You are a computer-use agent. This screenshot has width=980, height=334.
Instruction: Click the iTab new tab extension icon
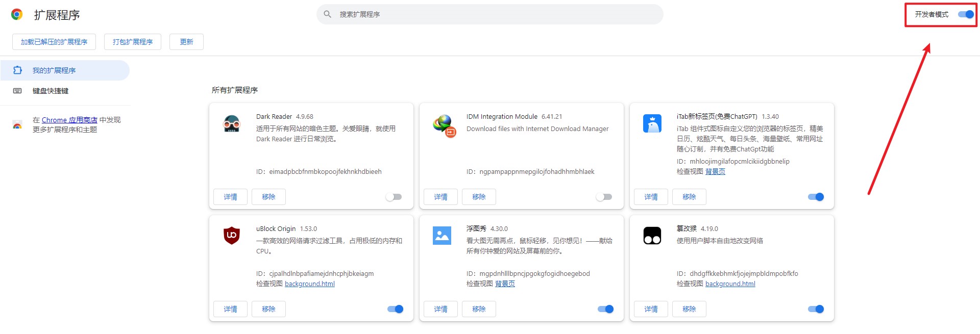tap(652, 123)
